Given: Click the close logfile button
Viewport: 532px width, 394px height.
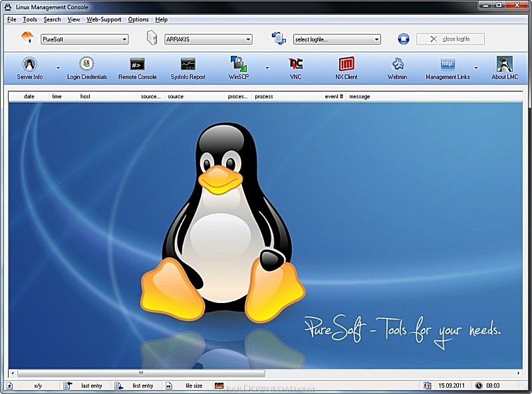Looking at the screenshot, I should coord(450,39).
